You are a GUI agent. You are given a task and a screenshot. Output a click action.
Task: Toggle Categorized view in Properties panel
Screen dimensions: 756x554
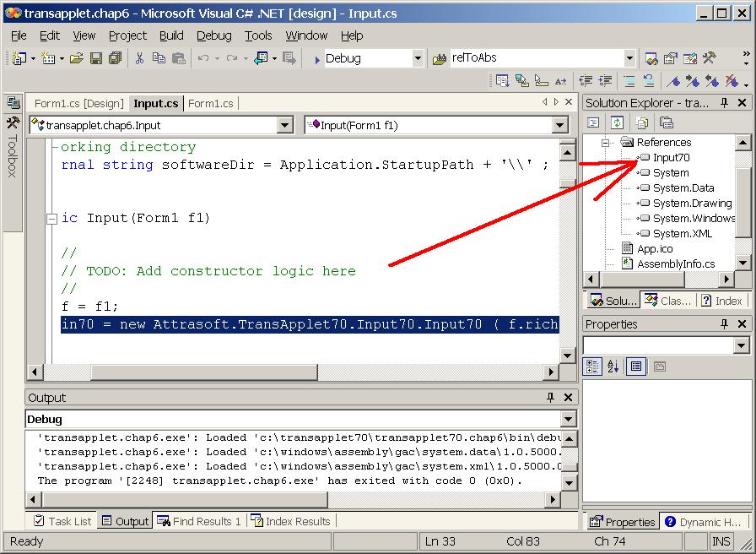tap(592, 367)
